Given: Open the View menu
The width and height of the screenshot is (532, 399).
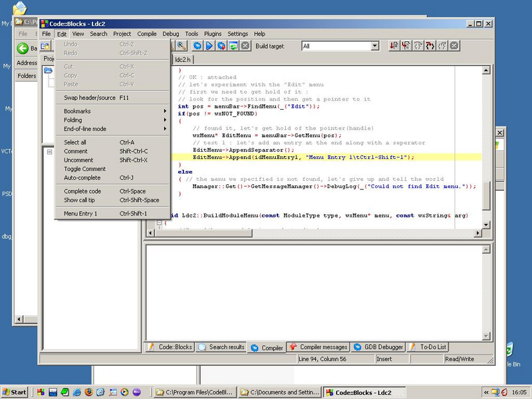Looking at the screenshot, I should [x=78, y=34].
